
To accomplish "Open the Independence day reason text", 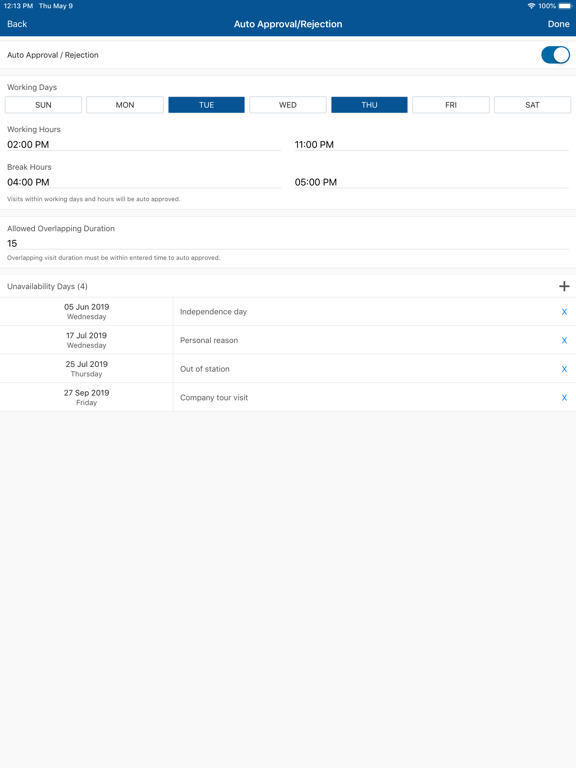I will pyautogui.click(x=214, y=312).
